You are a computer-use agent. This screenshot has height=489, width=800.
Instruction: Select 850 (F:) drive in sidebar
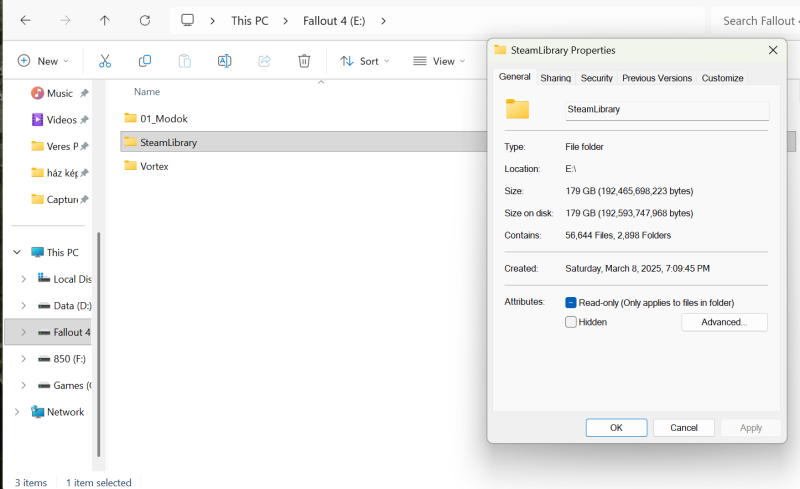[x=62, y=359]
